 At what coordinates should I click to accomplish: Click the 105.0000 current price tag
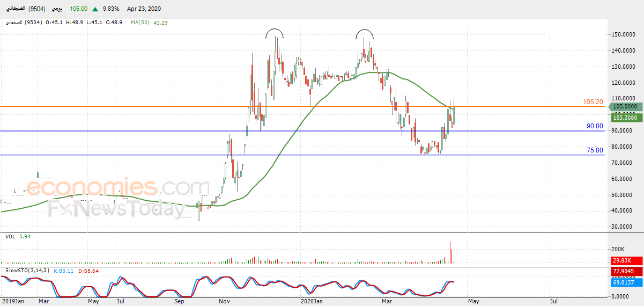tap(625, 107)
